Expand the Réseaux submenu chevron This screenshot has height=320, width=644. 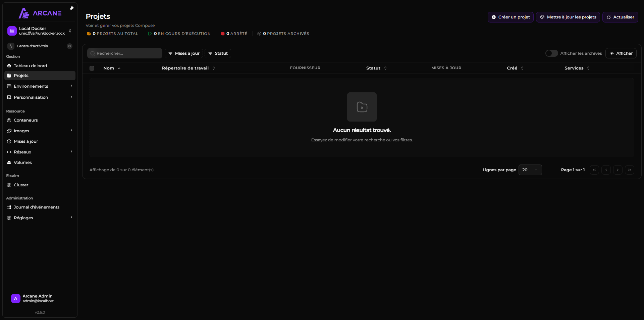(x=71, y=152)
